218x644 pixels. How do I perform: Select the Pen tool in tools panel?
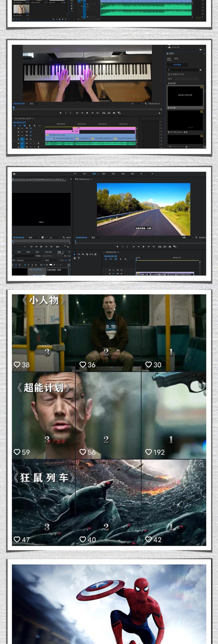[x=95, y=254]
